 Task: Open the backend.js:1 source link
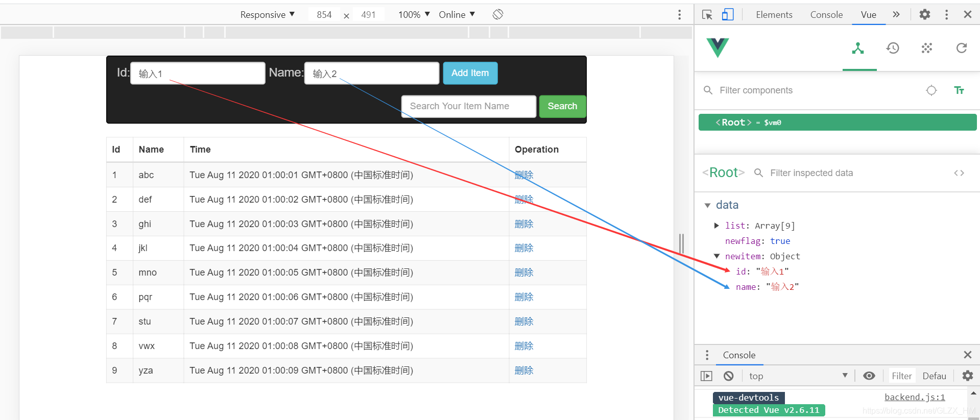(x=915, y=397)
